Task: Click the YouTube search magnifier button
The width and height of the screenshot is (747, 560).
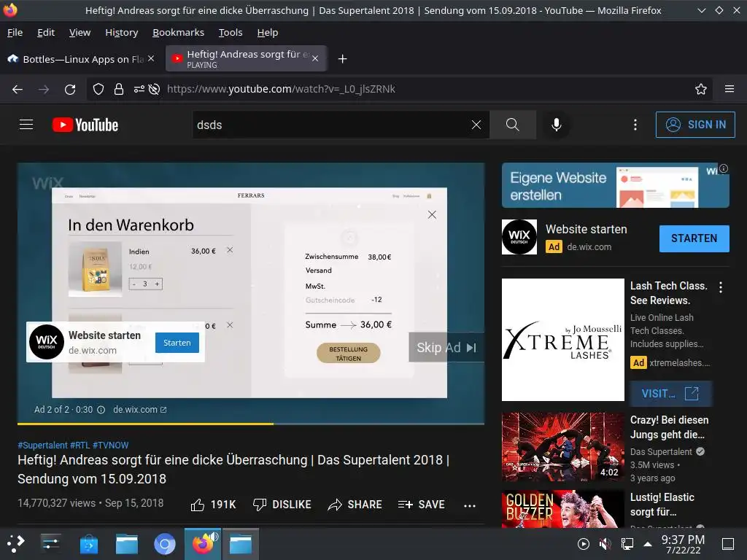Action: point(513,125)
